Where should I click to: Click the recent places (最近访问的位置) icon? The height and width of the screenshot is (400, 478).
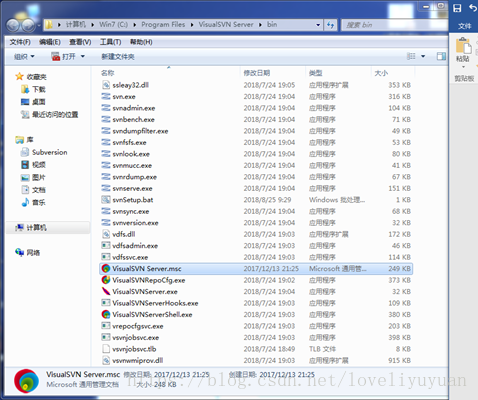(25, 115)
